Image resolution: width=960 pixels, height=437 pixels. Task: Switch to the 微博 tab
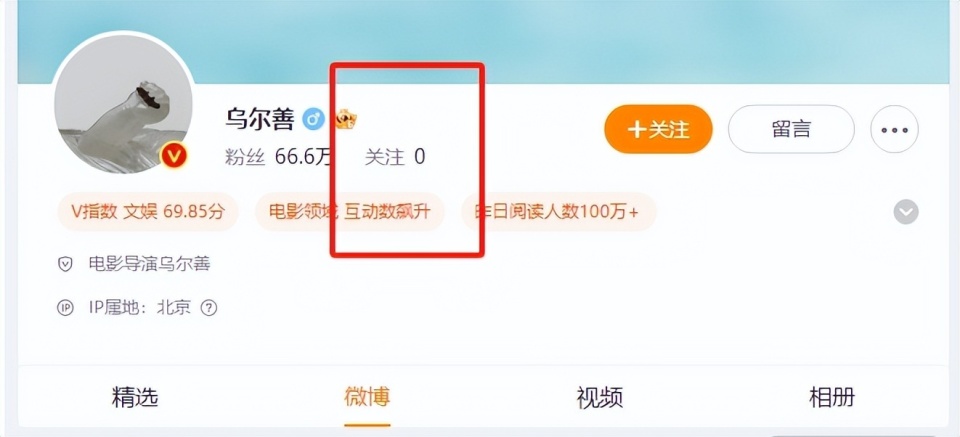367,397
